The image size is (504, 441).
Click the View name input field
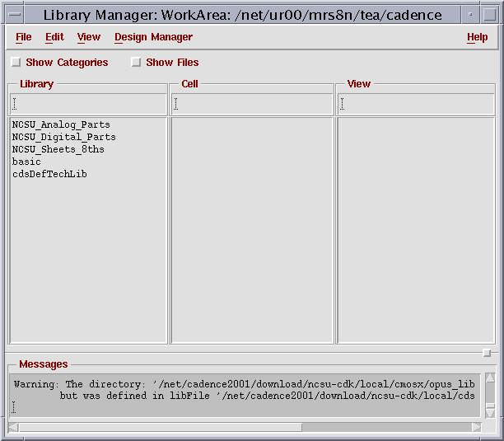416,104
